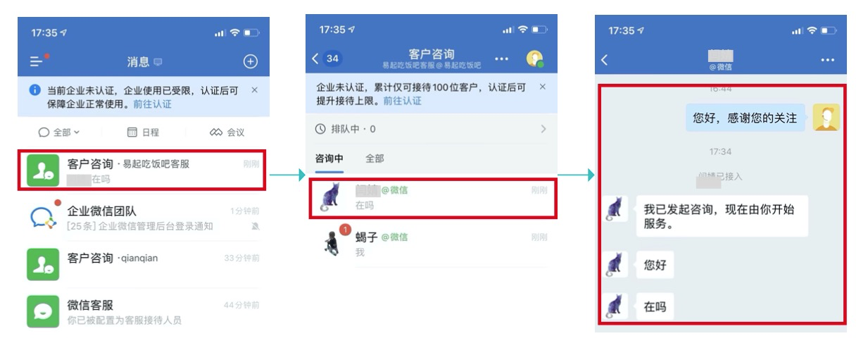Go back from the chat screen
The image size is (868, 355).
coord(605,61)
